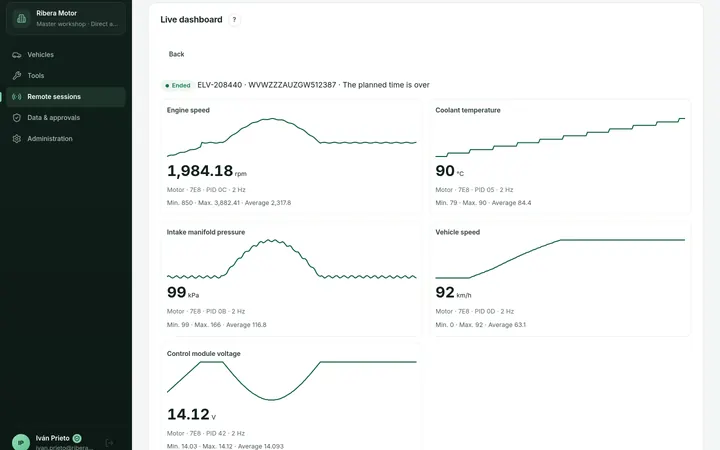Click the help question mark next to Live dashboard
The height and width of the screenshot is (450, 720).
[x=234, y=20]
